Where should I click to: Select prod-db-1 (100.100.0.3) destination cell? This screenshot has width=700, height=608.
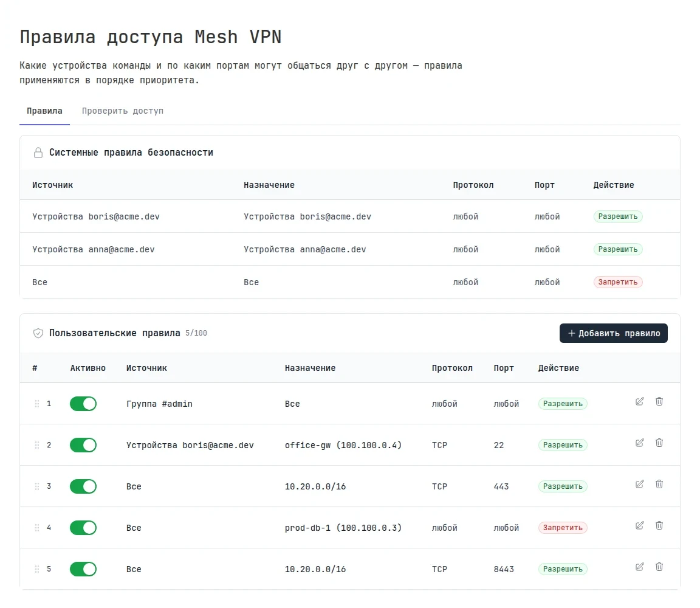(343, 528)
